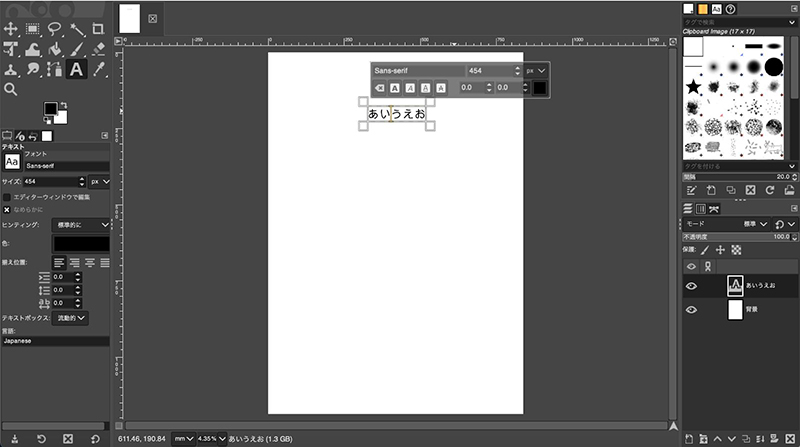Image resolution: width=800 pixels, height=447 pixels.
Task: Select the Crop tool
Action: pyautogui.click(x=98, y=29)
